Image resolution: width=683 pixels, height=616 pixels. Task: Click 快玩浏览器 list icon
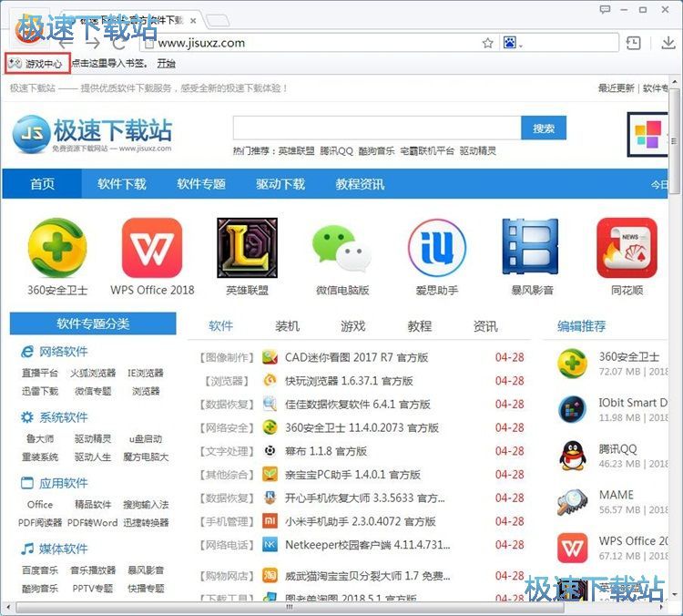(x=270, y=381)
